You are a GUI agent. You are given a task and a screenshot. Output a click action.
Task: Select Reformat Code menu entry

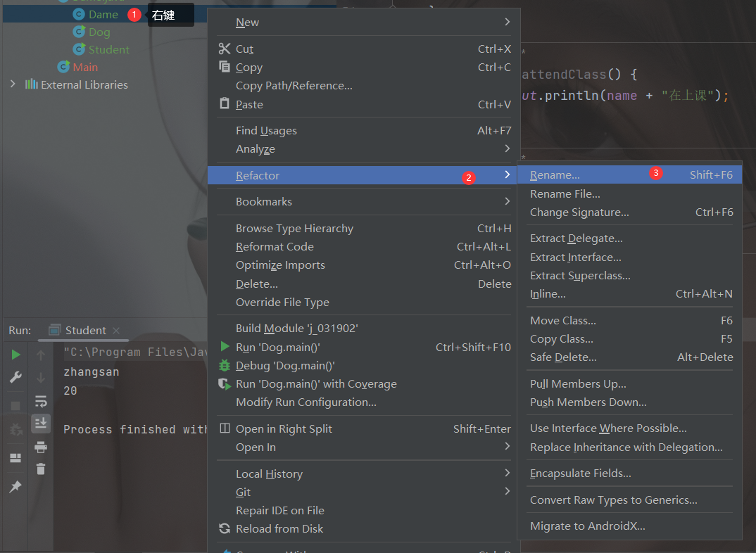[x=364, y=247]
